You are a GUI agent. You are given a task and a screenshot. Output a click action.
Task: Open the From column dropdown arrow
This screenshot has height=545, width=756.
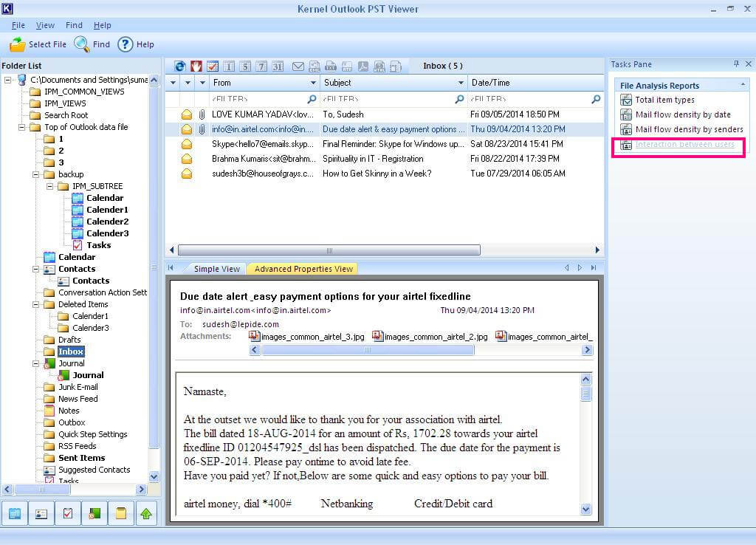click(x=313, y=83)
